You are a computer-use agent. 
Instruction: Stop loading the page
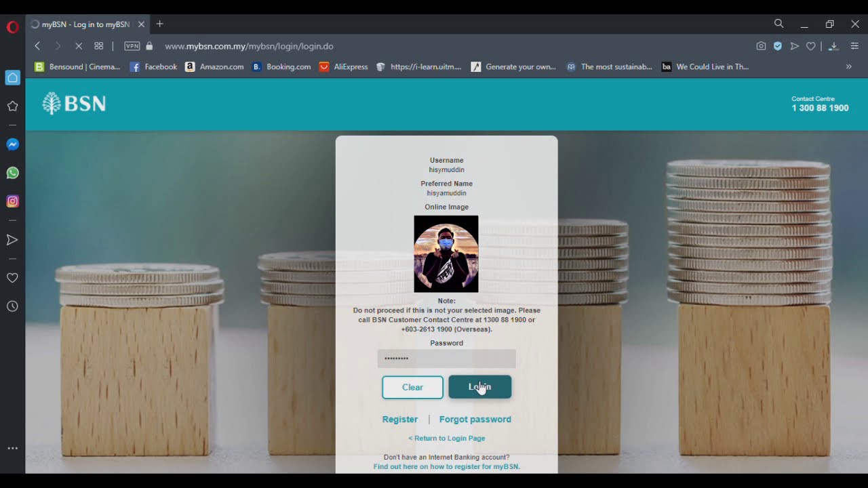[79, 46]
